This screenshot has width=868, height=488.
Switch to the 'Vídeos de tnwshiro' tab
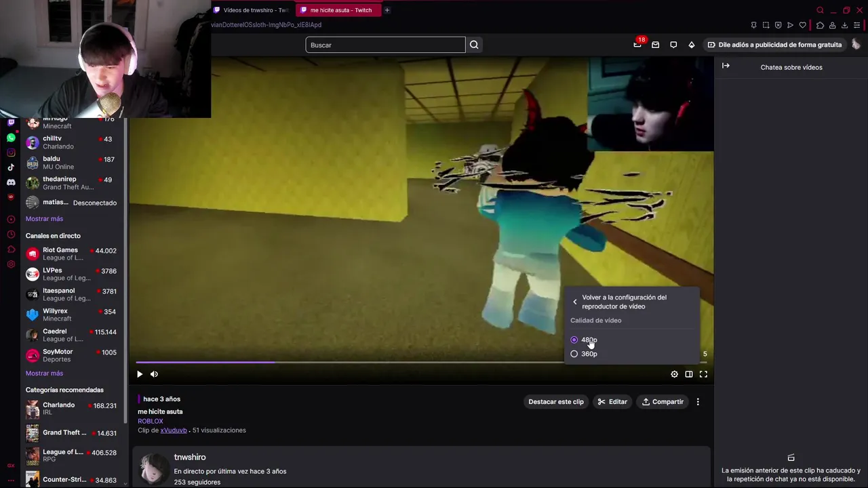pos(252,10)
